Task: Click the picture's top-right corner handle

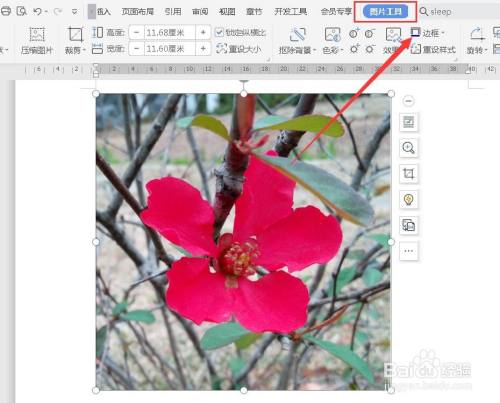Action: (x=391, y=94)
